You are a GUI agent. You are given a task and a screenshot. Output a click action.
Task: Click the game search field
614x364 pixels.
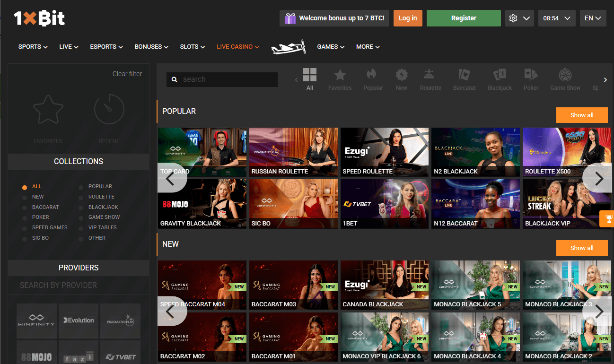[x=222, y=79]
